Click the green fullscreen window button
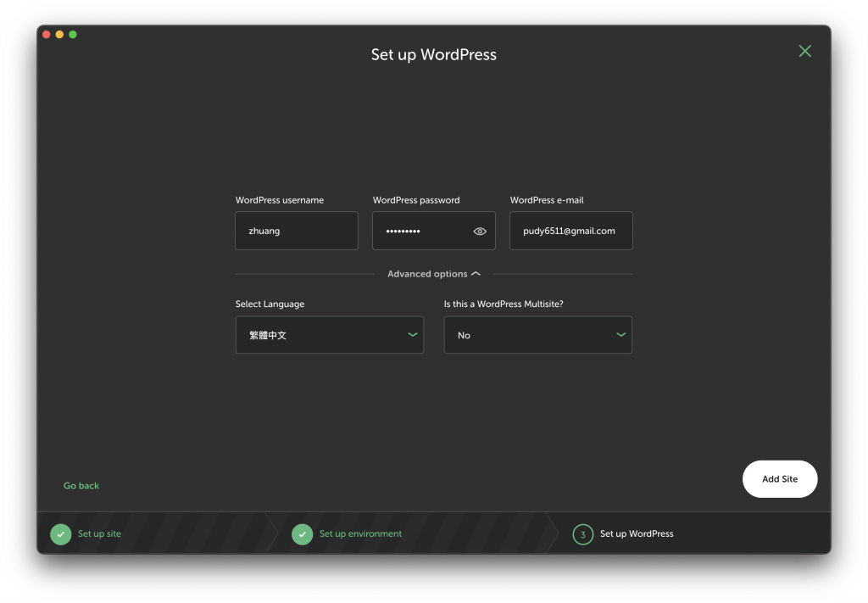 pyautogui.click(x=73, y=34)
